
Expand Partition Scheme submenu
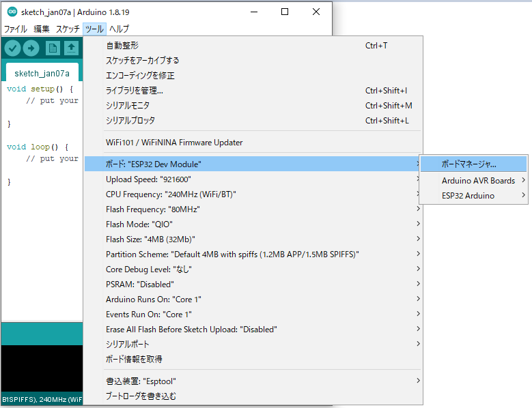(253, 254)
